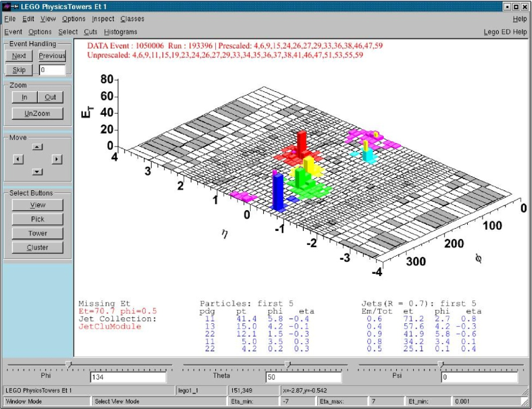Select the Tower button
The width and height of the screenshot is (532, 409).
pyautogui.click(x=38, y=233)
